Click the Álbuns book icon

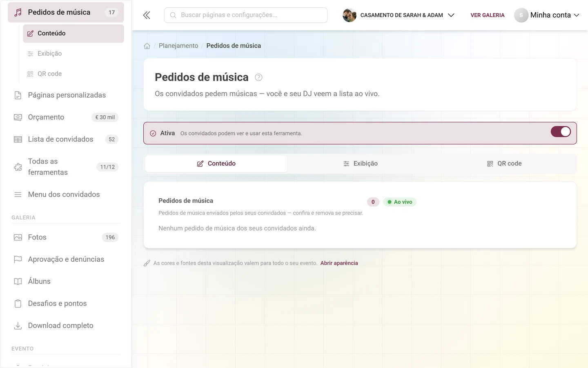(18, 281)
